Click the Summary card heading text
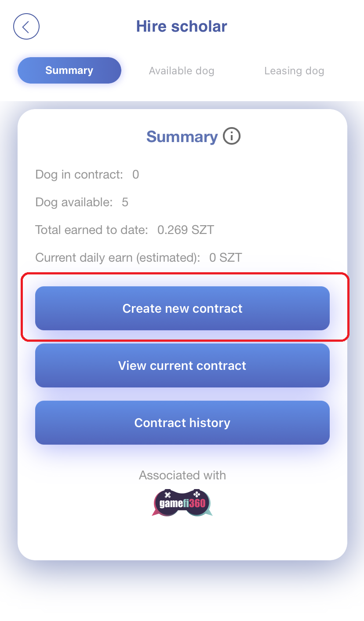Screen dimensions: 364x621 pyautogui.click(x=182, y=137)
